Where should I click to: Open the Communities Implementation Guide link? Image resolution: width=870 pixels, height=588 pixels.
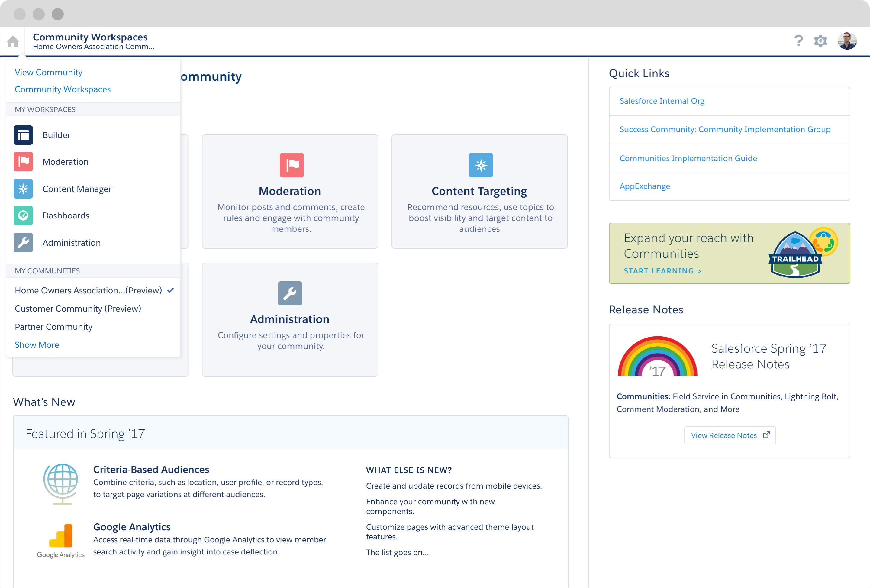coord(688,158)
